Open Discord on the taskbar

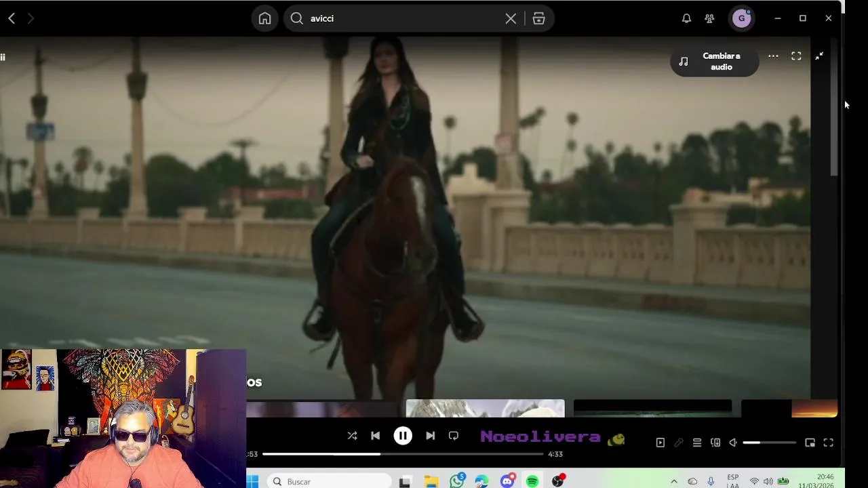point(508,481)
